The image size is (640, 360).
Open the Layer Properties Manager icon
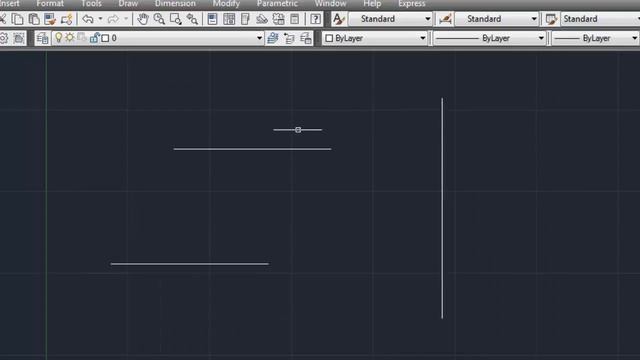click(x=42, y=38)
